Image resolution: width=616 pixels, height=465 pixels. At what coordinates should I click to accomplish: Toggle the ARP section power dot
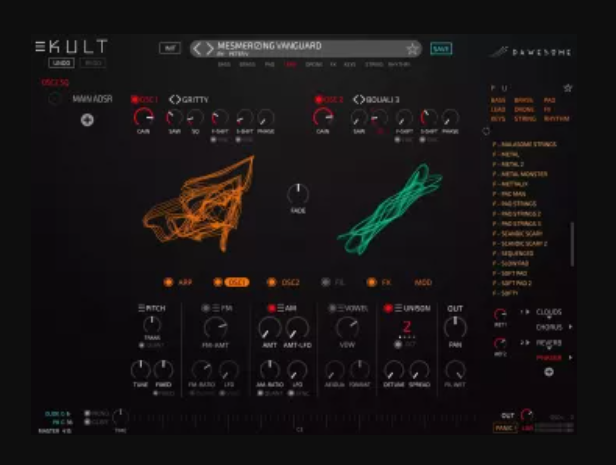click(168, 282)
